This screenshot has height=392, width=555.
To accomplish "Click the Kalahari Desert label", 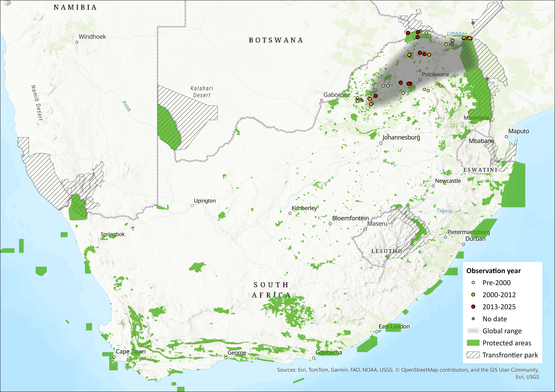I will pyautogui.click(x=202, y=92).
